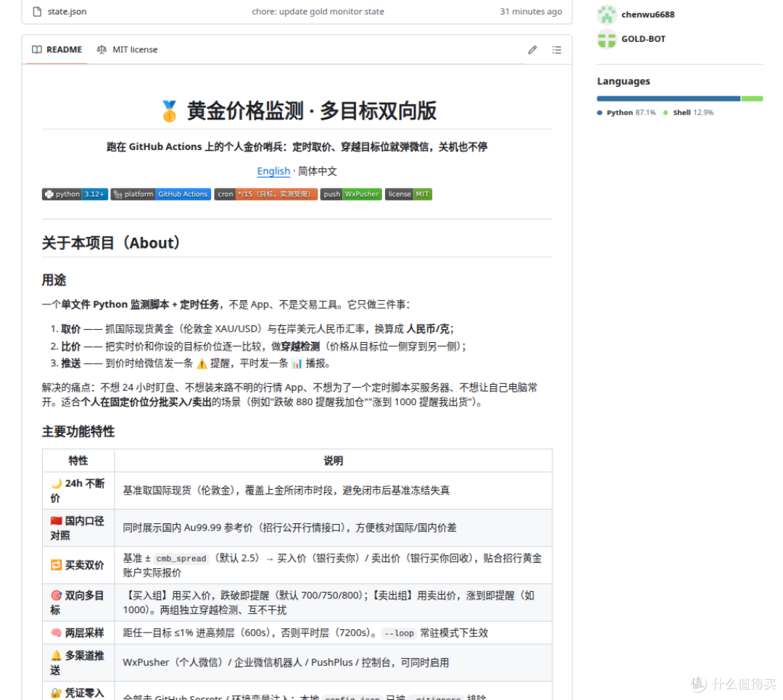This screenshot has height=700, width=783.
Task: Open chenwu6688 contributor profile name
Action: (647, 14)
